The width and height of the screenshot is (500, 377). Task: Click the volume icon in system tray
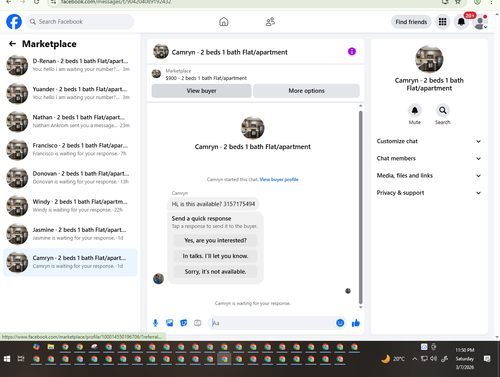[433, 359]
